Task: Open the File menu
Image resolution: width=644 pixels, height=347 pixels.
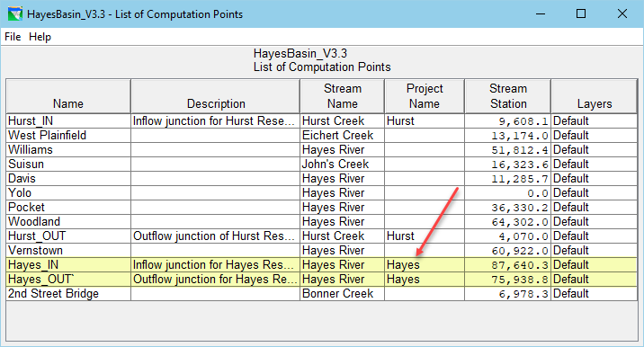Action: point(13,37)
